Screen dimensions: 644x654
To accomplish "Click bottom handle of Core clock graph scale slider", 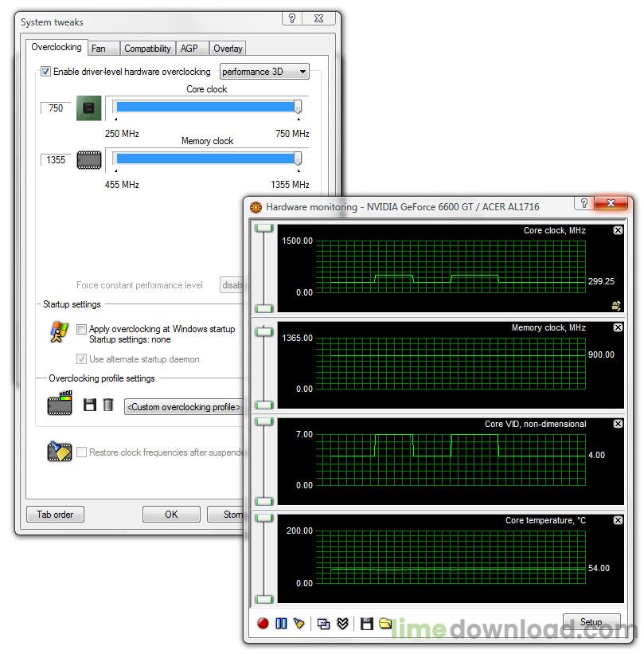I will pos(263,308).
